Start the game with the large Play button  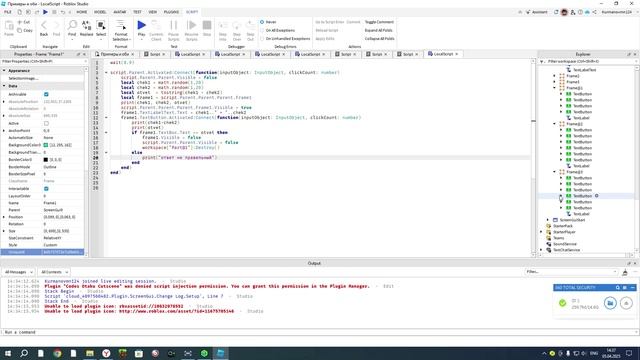[141, 25]
